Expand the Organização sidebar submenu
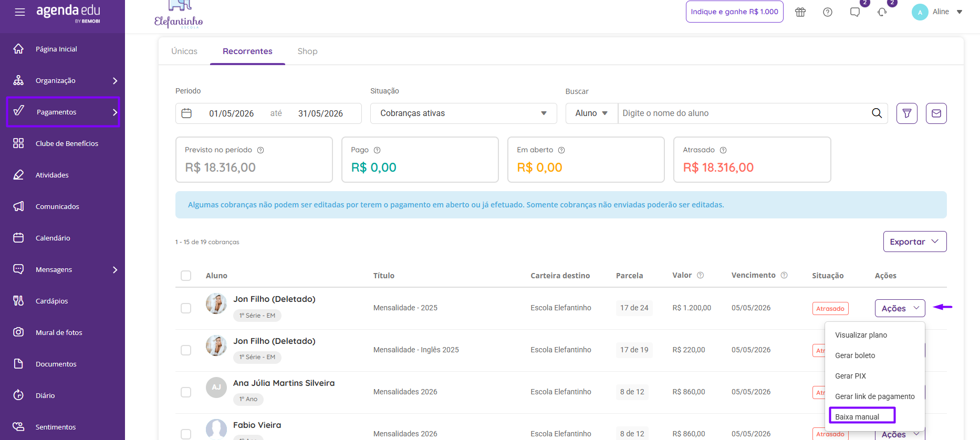 (115, 81)
